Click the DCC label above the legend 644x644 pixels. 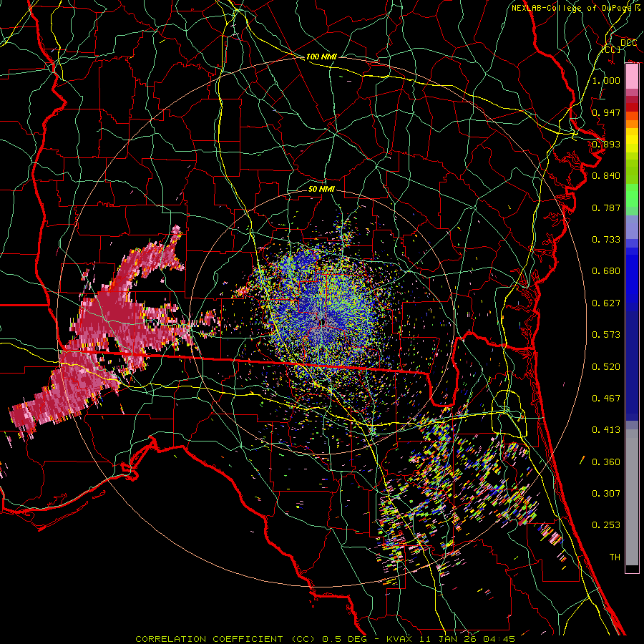coord(628,43)
